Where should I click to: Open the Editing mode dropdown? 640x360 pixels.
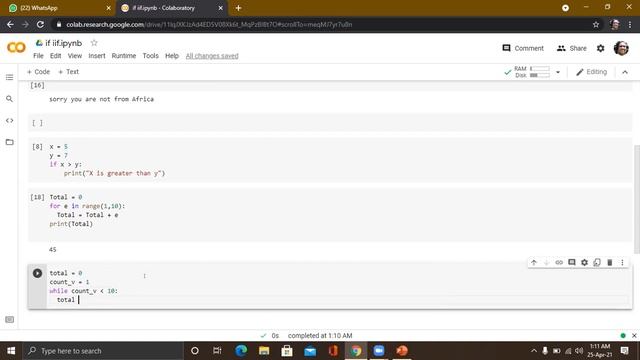click(x=591, y=72)
